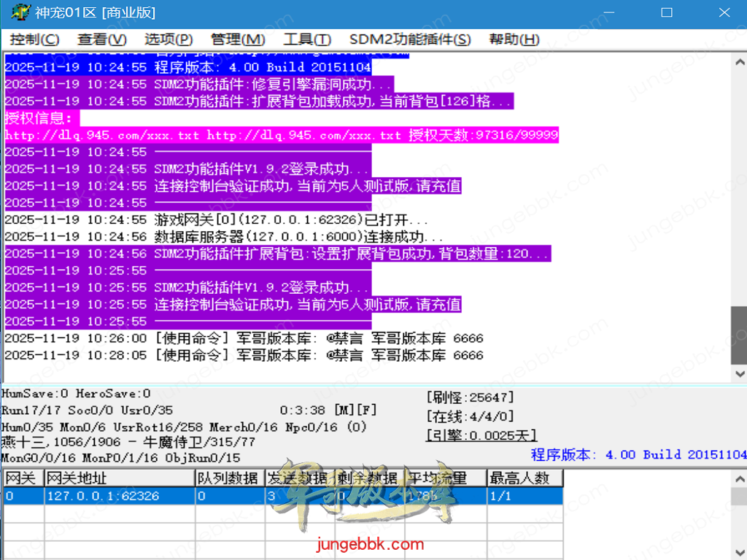The width and height of the screenshot is (747, 560).
Task: Click the gateway table scroll-up arrow
Action: (738, 477)
